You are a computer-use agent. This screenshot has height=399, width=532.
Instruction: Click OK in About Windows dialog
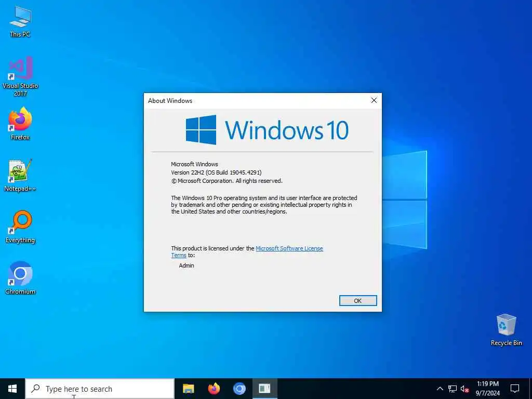coord(358,301)
